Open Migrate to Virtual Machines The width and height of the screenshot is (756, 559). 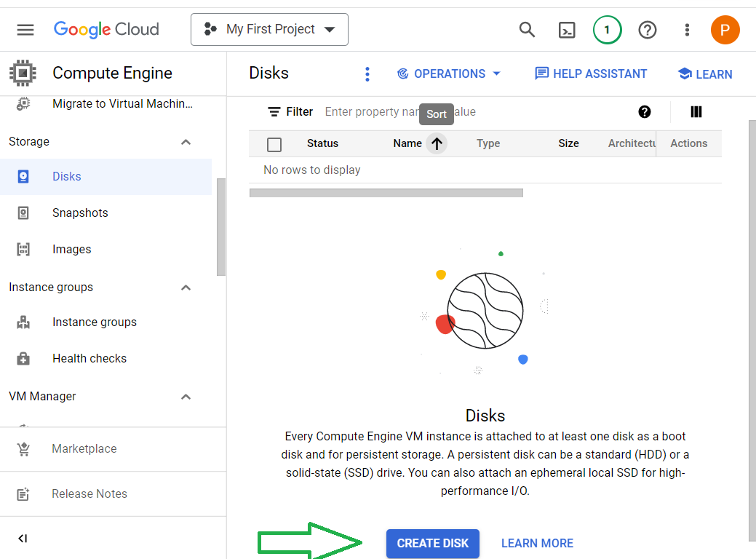(122, 103)
